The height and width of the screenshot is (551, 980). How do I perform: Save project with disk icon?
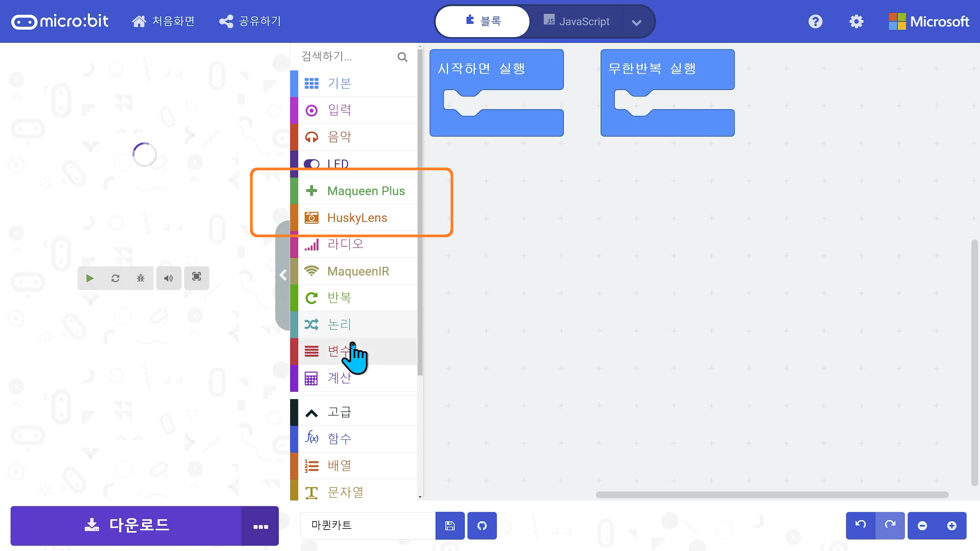click(450, 526)
